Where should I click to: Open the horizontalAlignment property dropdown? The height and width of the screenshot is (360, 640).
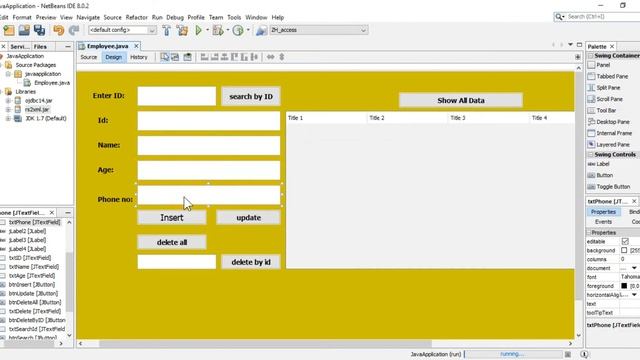[634, 295]
